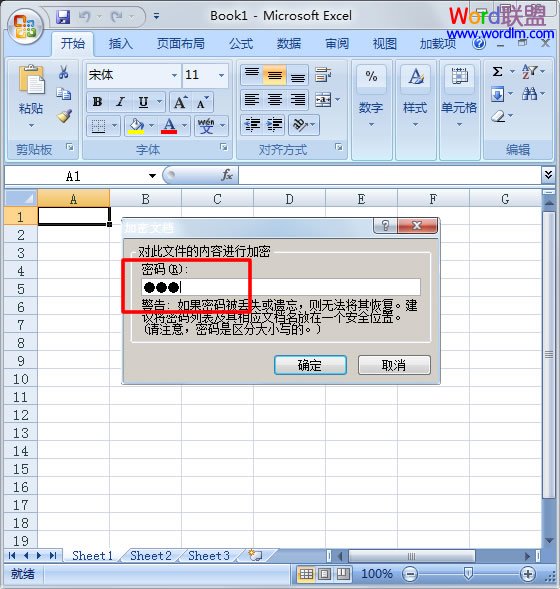Save the workbook via quick access icon

(63, 17)
